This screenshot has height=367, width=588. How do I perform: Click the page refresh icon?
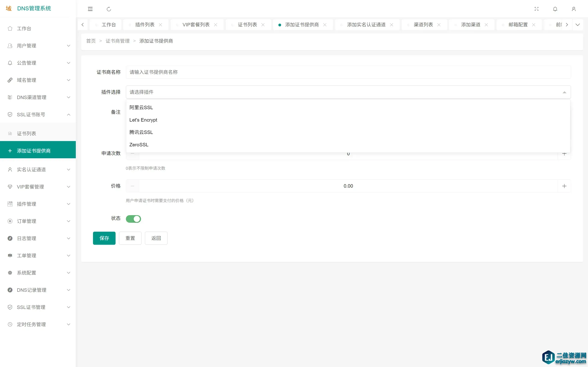tap(109, 9)
